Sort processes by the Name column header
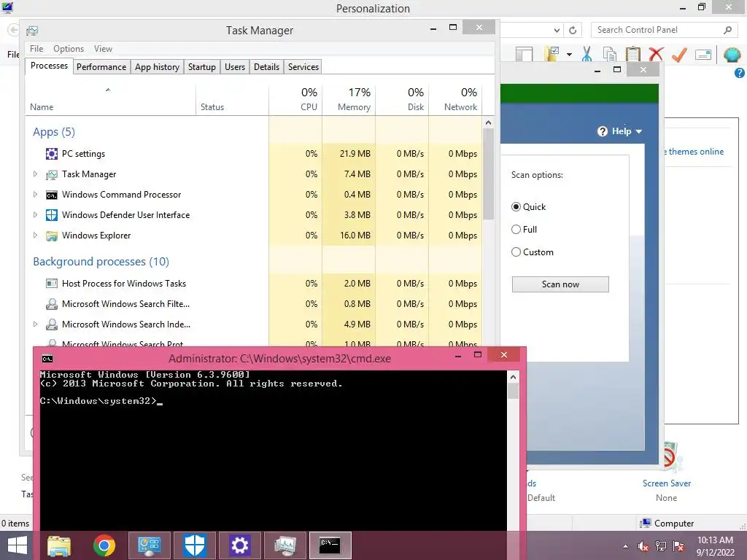Viewport: 747px width, 560px height. (x=110, y=99)
